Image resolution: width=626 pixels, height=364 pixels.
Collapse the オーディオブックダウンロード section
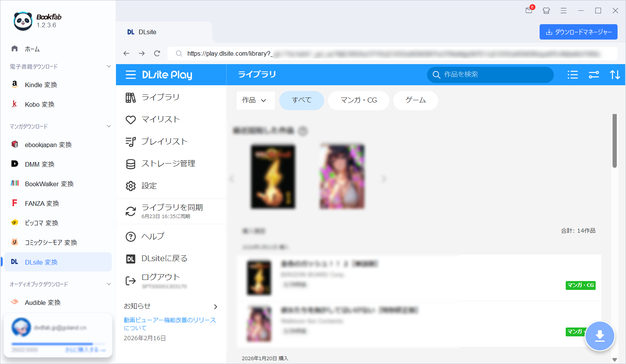coord(109,284)
